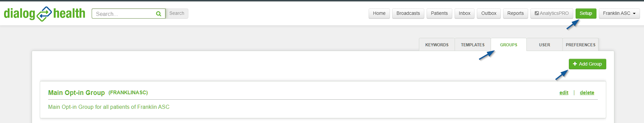Screen dimensions: 644x123
Task: Select the Groups tab
Action: pos(509,45)
